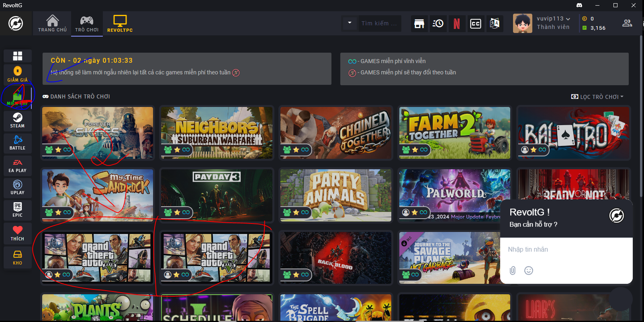Switch to the Trò Chơi tab
Screen dimensions: 644x322
pyautogui.click(x=87, y=23)
